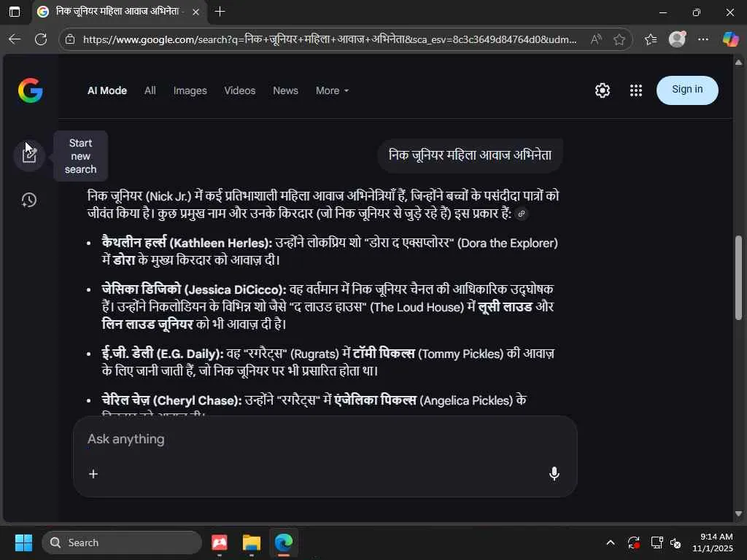
Task: Click the Google logo
Action: coord(31,90)
